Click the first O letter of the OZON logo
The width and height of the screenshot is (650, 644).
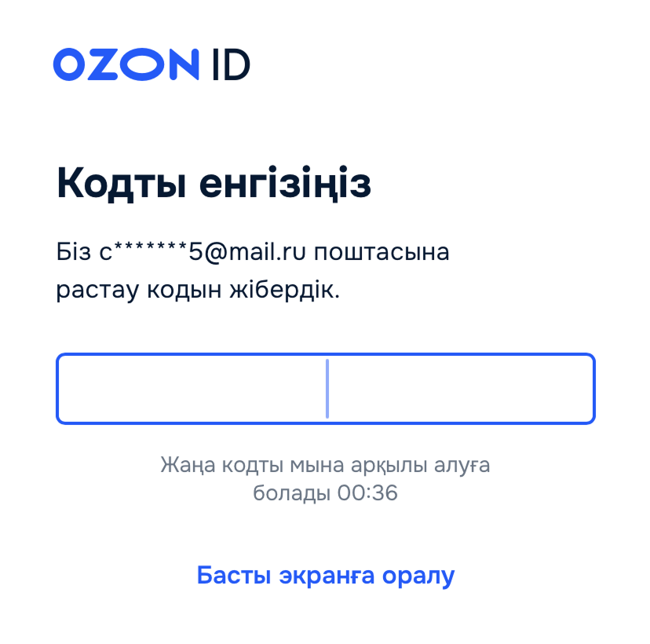click(70, 64)
